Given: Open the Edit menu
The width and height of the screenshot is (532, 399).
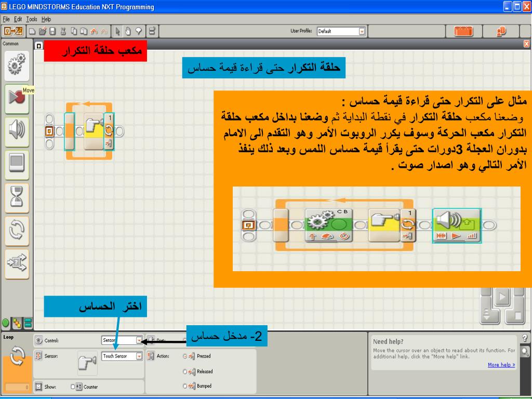Looking at the screenshot, I should [18, 19].
